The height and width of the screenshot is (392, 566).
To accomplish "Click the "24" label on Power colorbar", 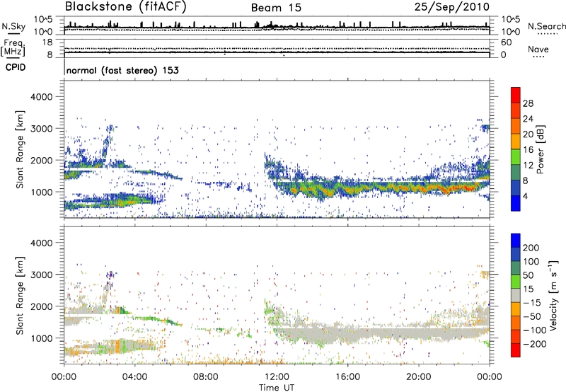I will [x=528, y=119].
